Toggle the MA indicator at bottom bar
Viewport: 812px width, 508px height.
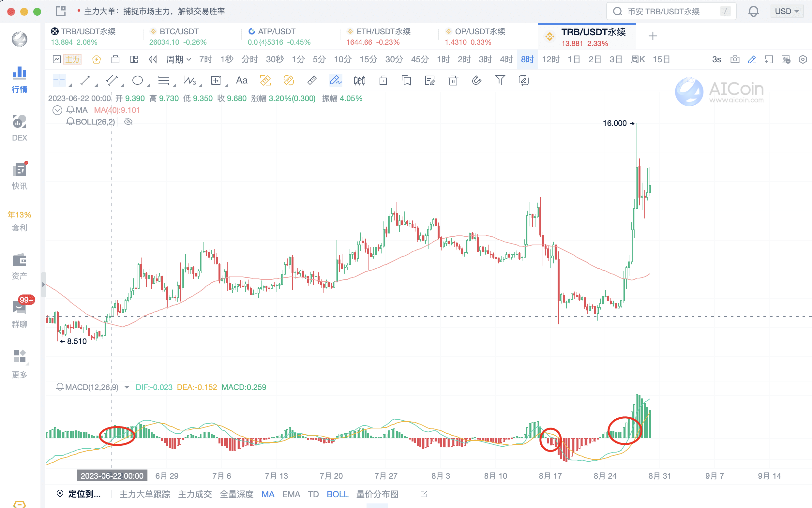(x=268, y=494)
